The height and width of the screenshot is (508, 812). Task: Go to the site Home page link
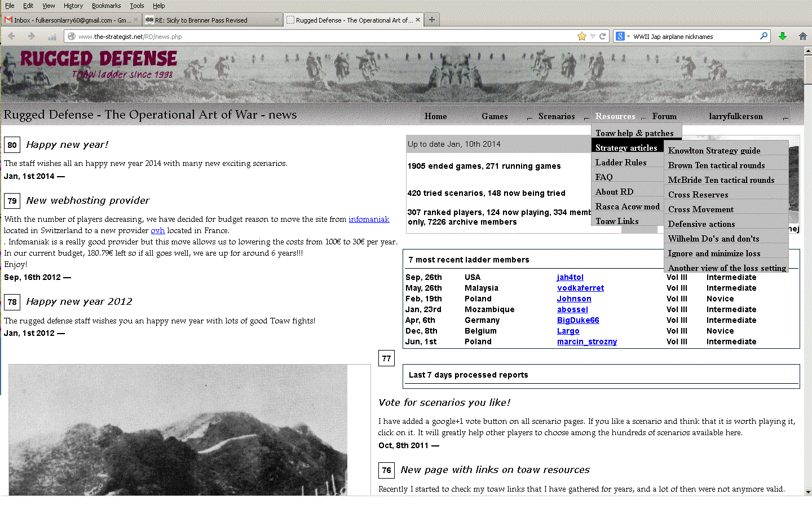click(x=436, y=116)
